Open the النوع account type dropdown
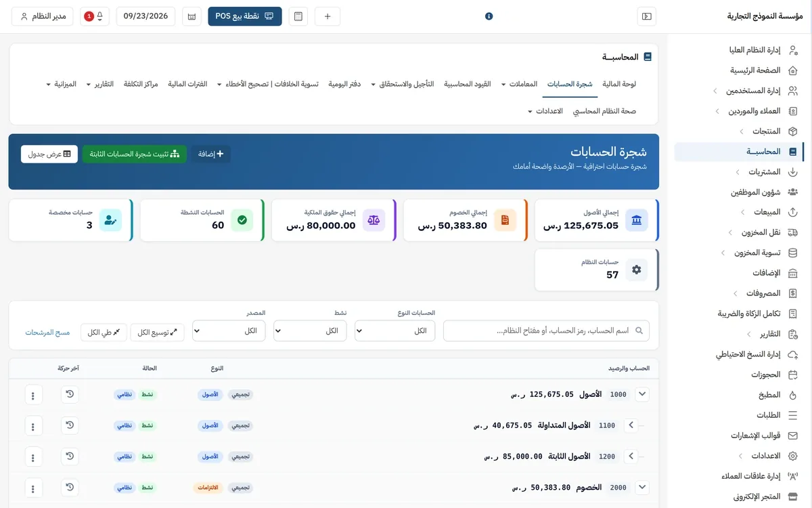Image resolution: width=812 pixels, height=508 pixels. click(x=395, y=331)
